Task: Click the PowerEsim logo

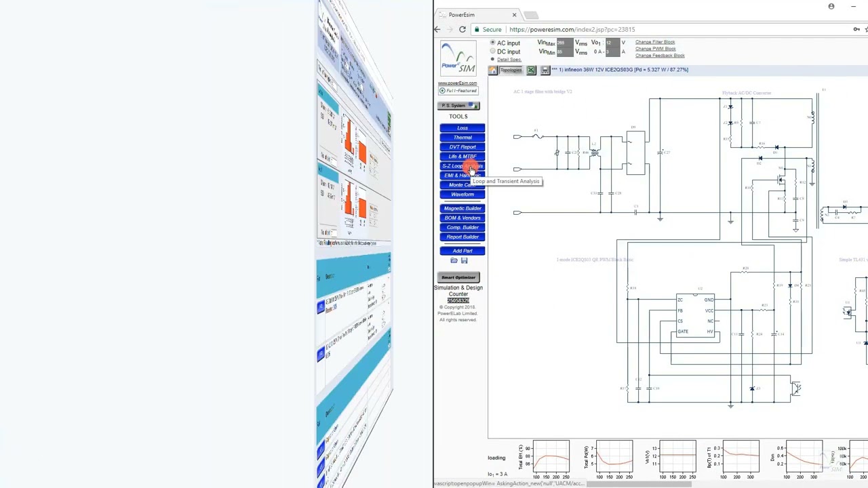Action: point(458,58)
